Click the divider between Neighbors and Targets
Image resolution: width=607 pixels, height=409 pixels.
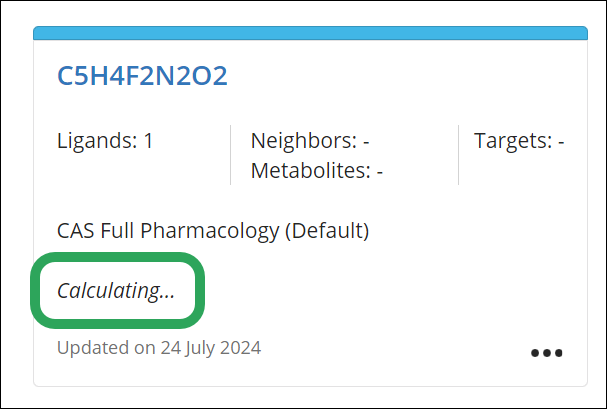[x=459, y=155]
